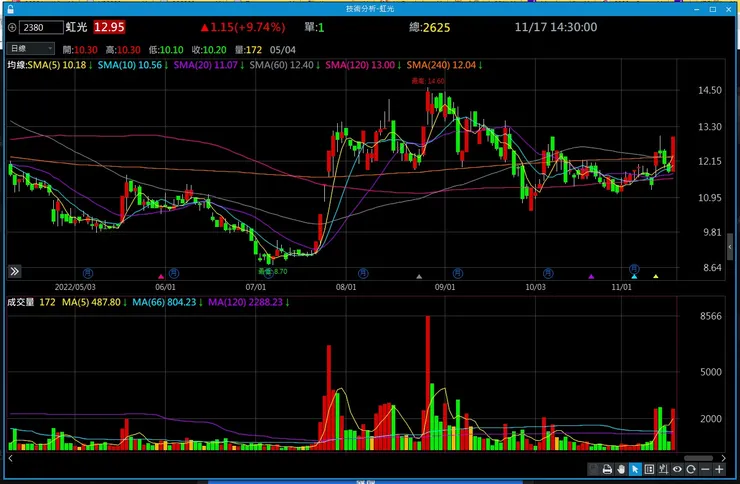Click the red 12.95 last price box
This screenshot has width=740, height=484.
[x=109, y=27]
